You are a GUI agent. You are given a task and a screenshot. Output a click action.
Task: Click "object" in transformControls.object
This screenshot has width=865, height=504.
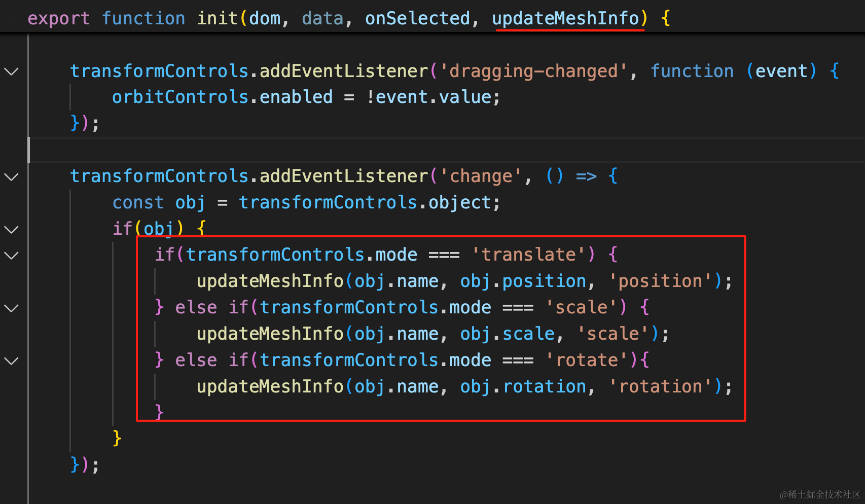460,203
